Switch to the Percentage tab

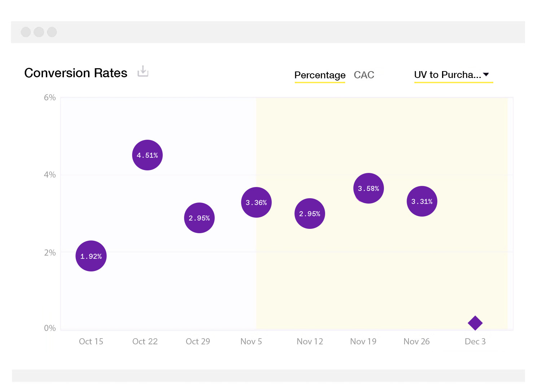(320, 75)
